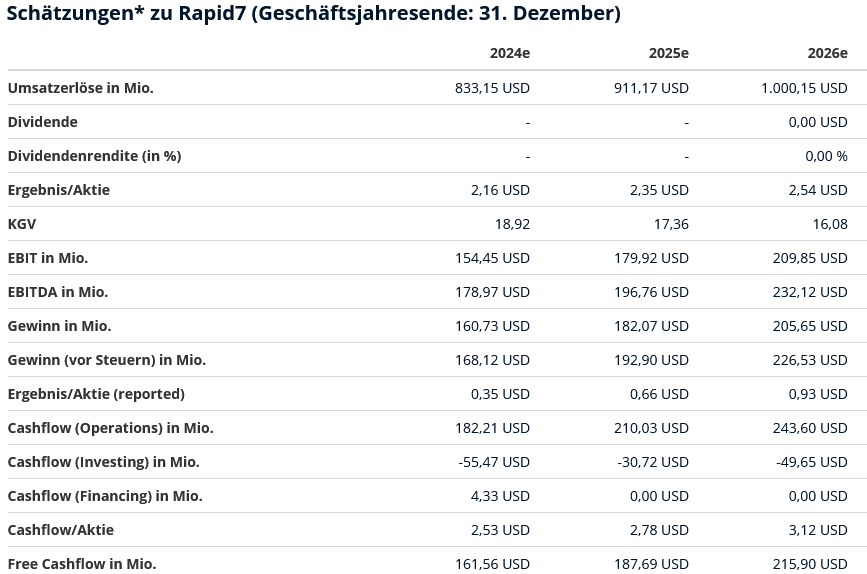Click the 4,33 USD financing cashflow value
This screenshot has width=867, height=574.
tap(500, 496)
